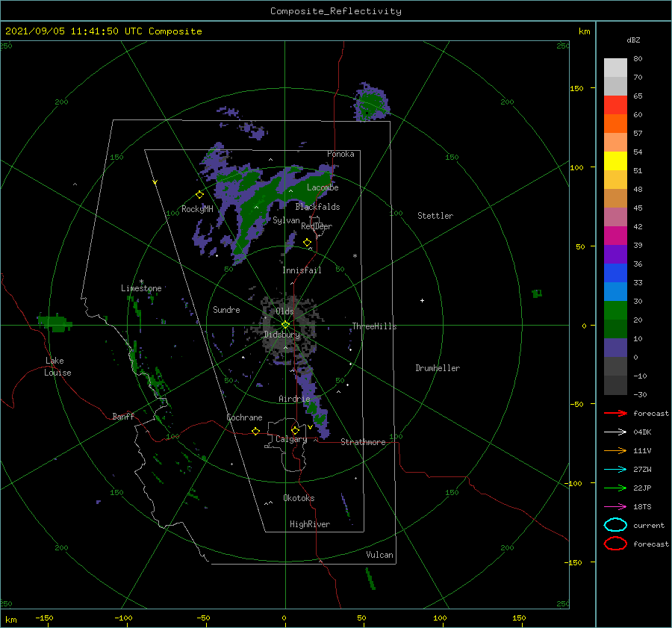Click the white 04DK arrow in legend
The image size is (672, 628).
[x=615, y=432]
